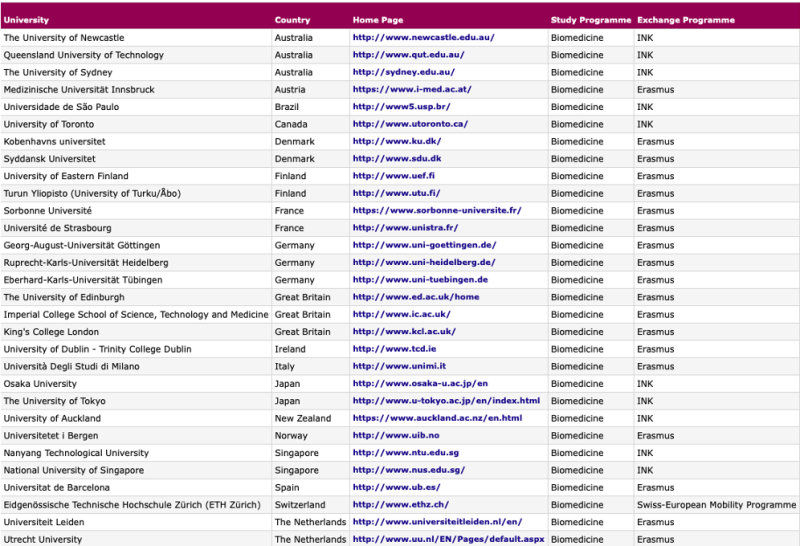Visit the ETH Zürich ethz.ch link
800x546 pixels.
(x=401, y=505)
